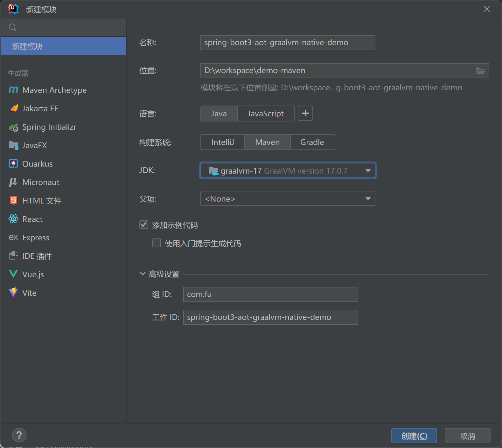Click the Create button
Screen dimensions: 502x448
414,436
